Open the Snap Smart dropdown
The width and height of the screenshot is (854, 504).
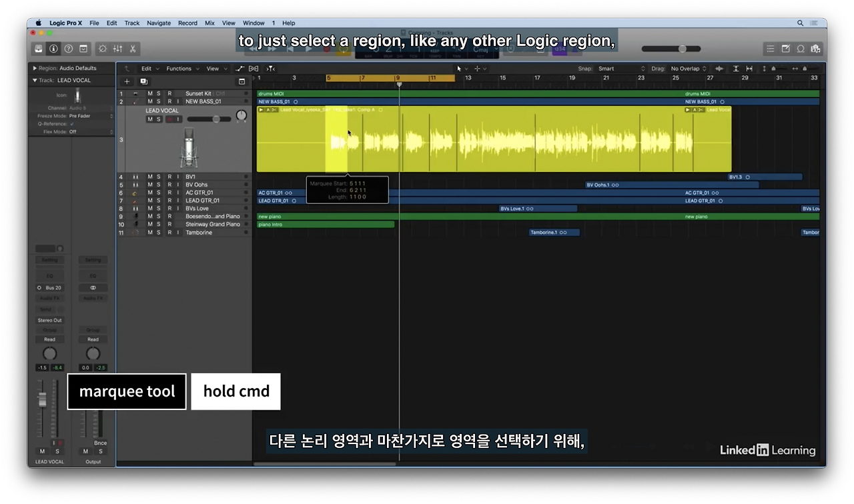point(622,69)
